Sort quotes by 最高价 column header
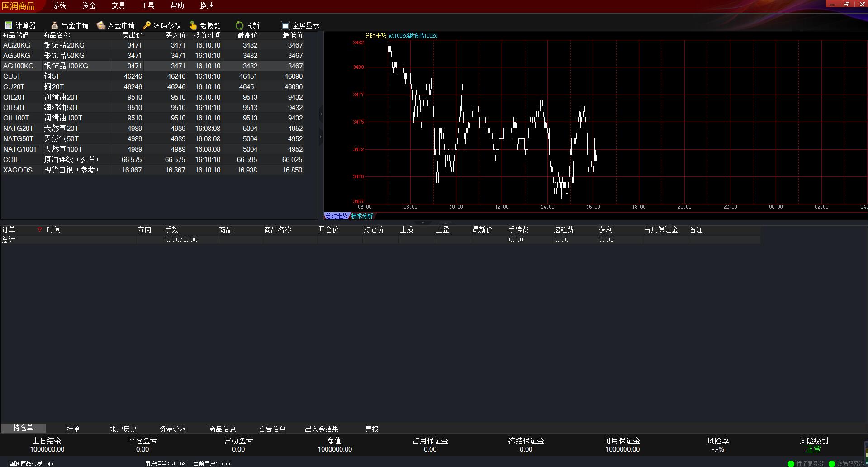This screenshot has width=868, height=467. (x=247, y=35)
